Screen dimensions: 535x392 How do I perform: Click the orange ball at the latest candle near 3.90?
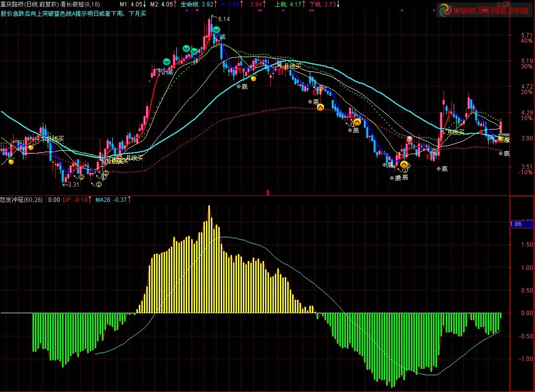pos(501,138)
